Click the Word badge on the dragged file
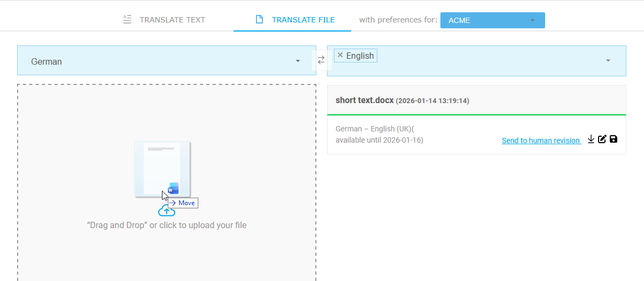This screenshot has height=281, width=644. click(x=173, y=189)
